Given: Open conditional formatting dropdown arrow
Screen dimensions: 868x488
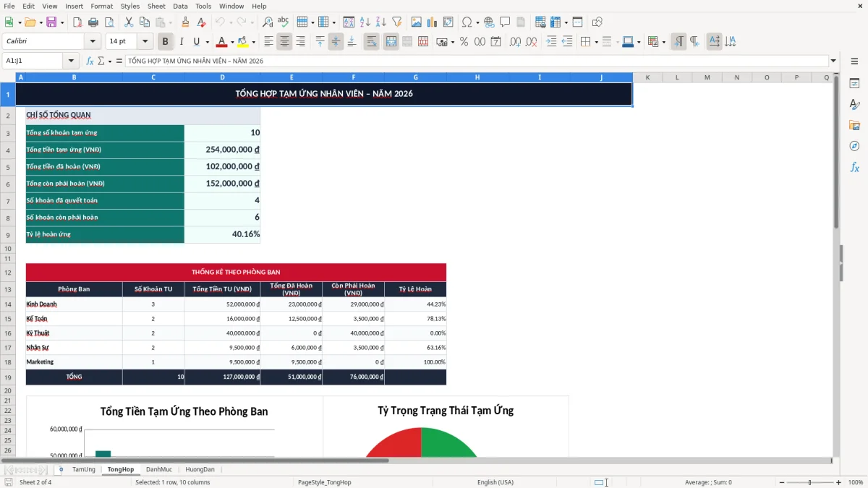Looking at the screenshot, I should tap(663, 42).
